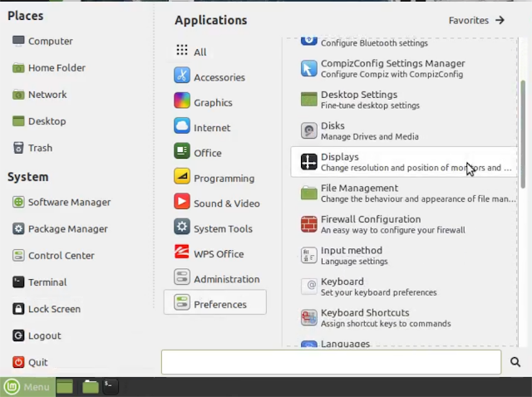Click 'Manage Drives and Media' text

(x=369, y=137)
